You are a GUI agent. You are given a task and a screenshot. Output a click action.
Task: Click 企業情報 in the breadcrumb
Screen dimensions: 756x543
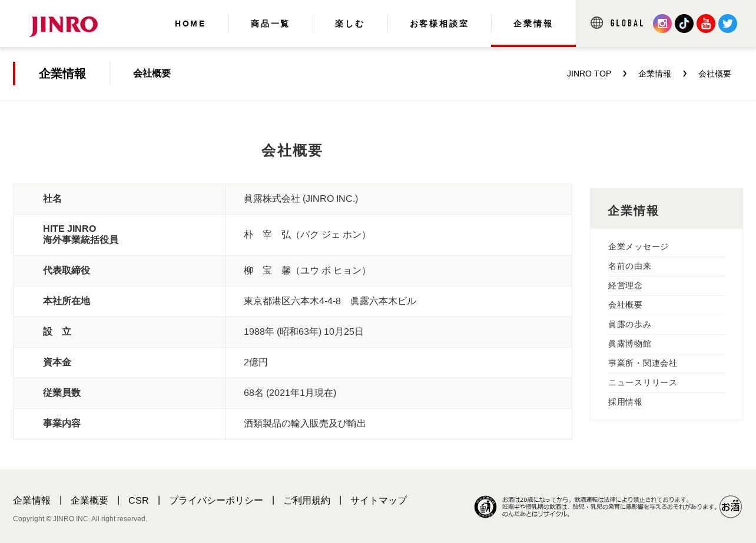pos(655,74)
